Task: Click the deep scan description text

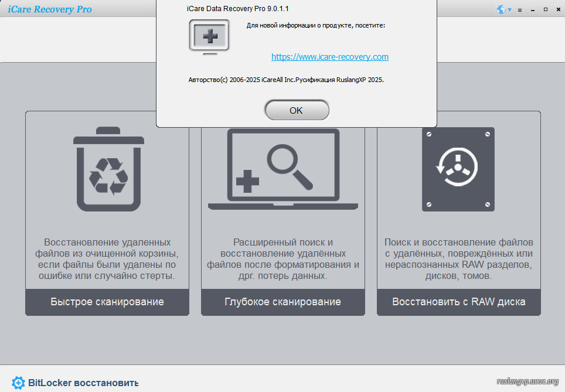Action: click(283, 258)
